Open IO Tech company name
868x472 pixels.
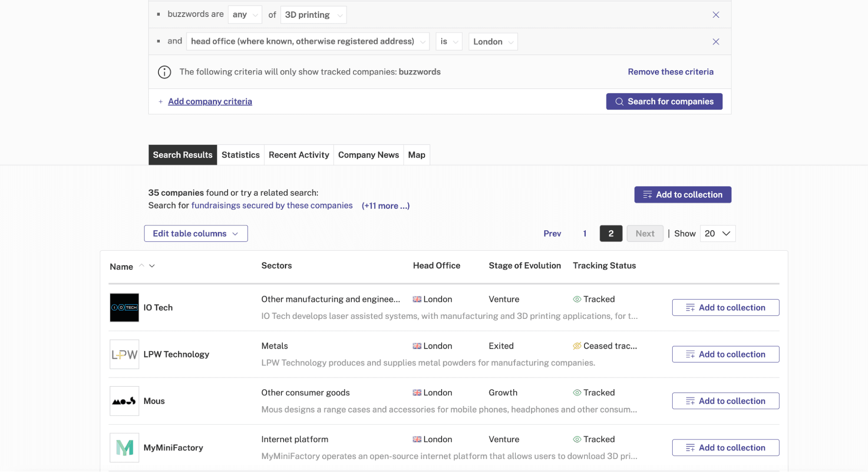coord(158,308)
